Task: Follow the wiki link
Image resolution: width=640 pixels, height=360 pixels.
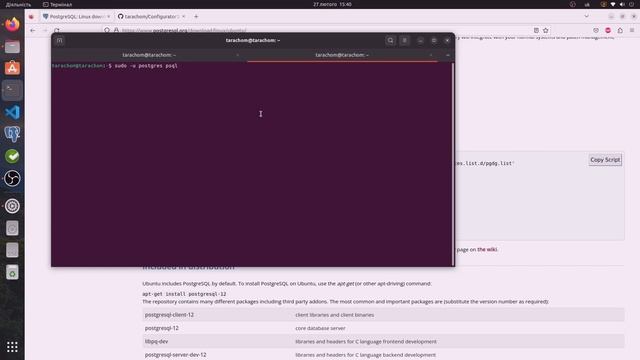Action: 487,249
